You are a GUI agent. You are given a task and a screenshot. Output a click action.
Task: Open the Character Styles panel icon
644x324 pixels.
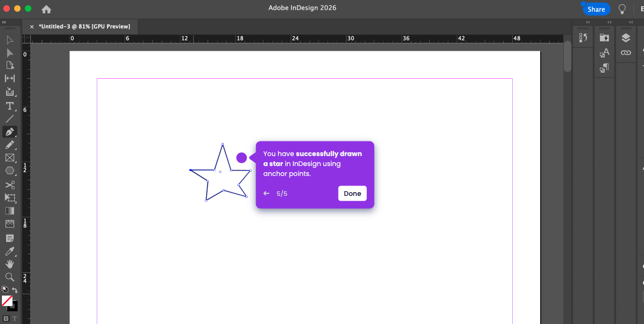(x=604, y=53)
